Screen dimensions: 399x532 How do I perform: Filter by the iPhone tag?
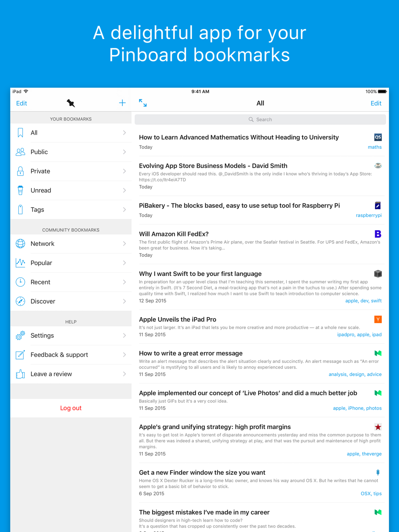(x=356, y=408)
